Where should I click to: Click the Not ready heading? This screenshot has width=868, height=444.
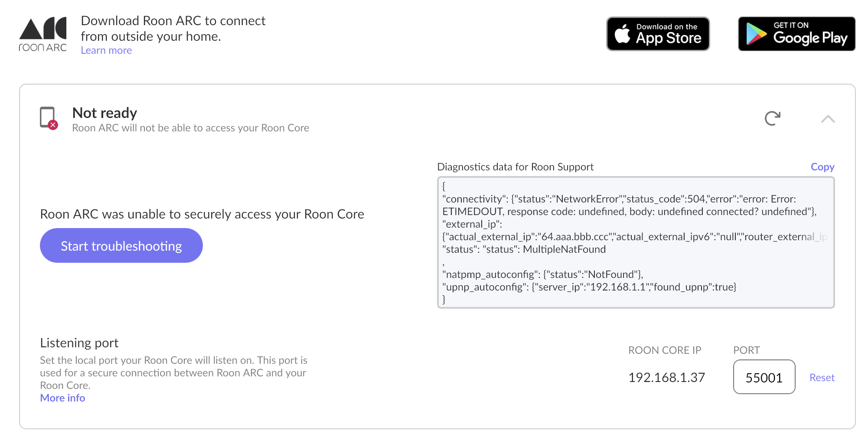coord(104,113)
